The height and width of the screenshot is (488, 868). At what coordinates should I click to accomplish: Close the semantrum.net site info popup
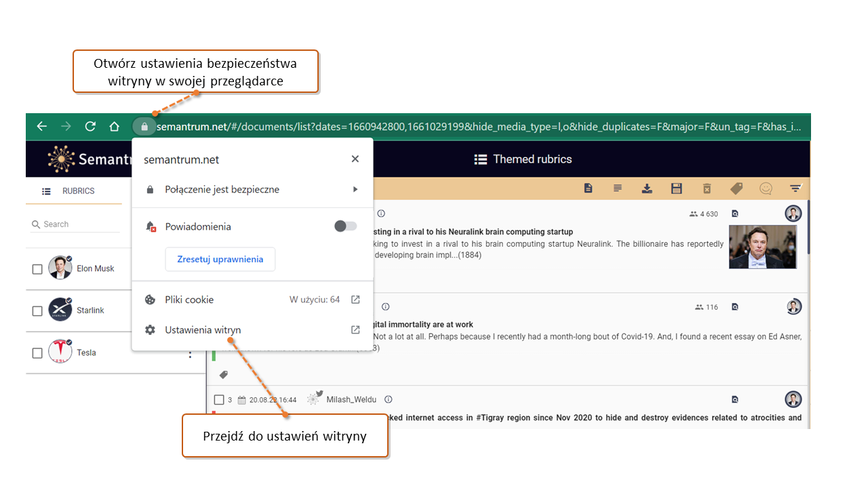(x=355, y=159)
